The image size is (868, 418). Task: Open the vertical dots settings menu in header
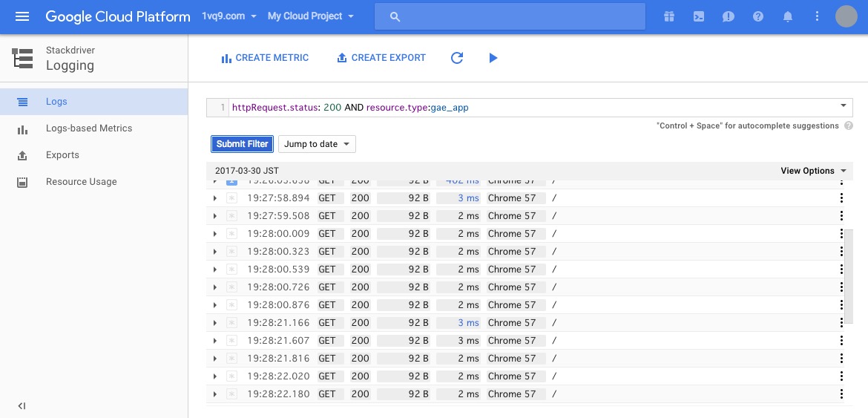(817, 16)
